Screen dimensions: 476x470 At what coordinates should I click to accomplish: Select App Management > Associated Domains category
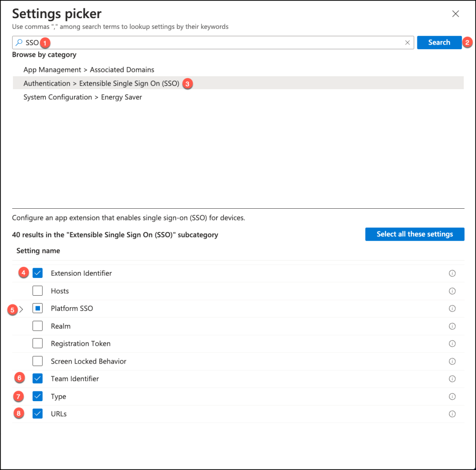89,70
